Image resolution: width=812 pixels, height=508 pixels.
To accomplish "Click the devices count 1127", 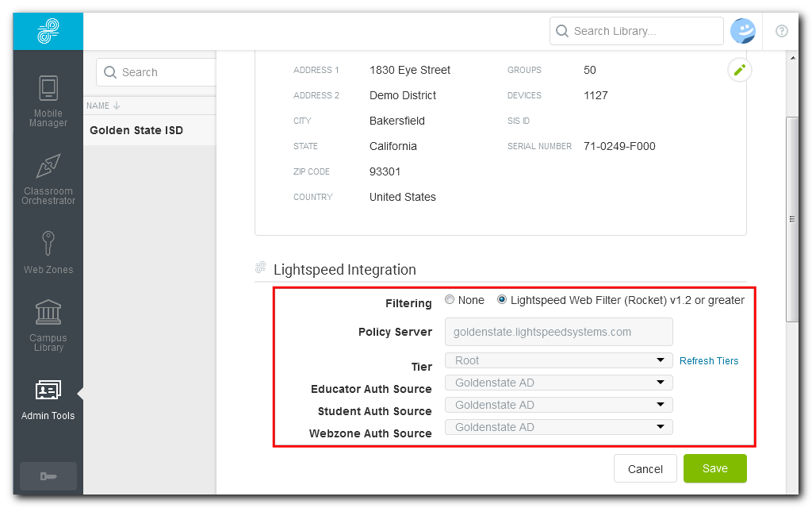I will point(596,95).
